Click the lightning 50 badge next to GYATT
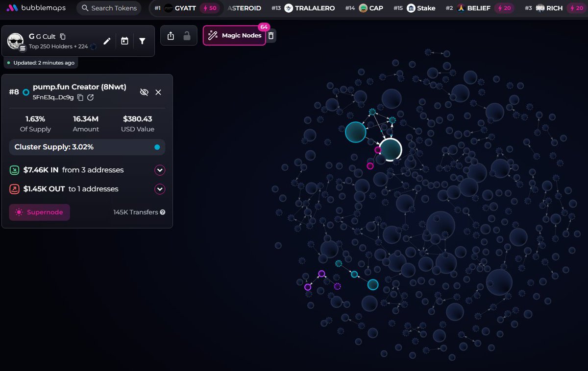This screenshot has width=588, height=371. [209, 8]
